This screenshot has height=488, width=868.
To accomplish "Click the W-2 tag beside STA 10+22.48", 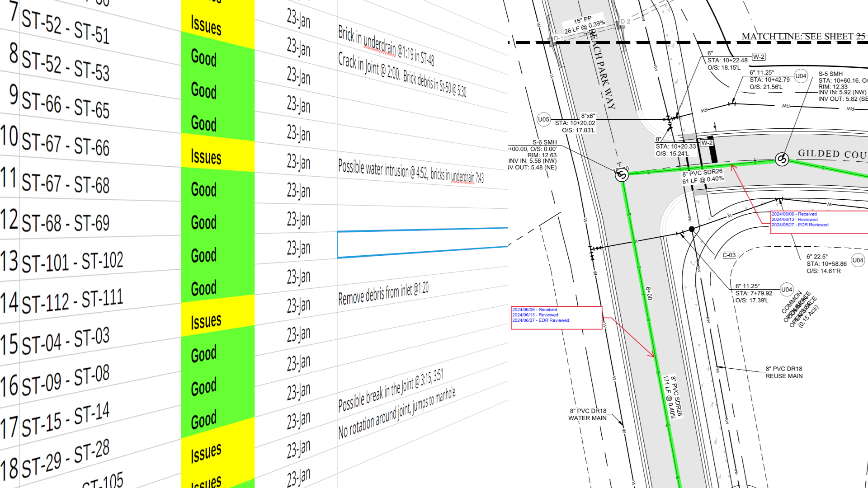I will coord(759,57).
